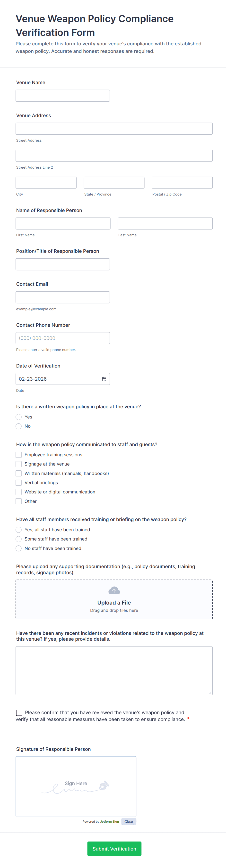Open the Jotform Sign link
The width and height of the screenshot is (226, 868).
tap(109, 821)
